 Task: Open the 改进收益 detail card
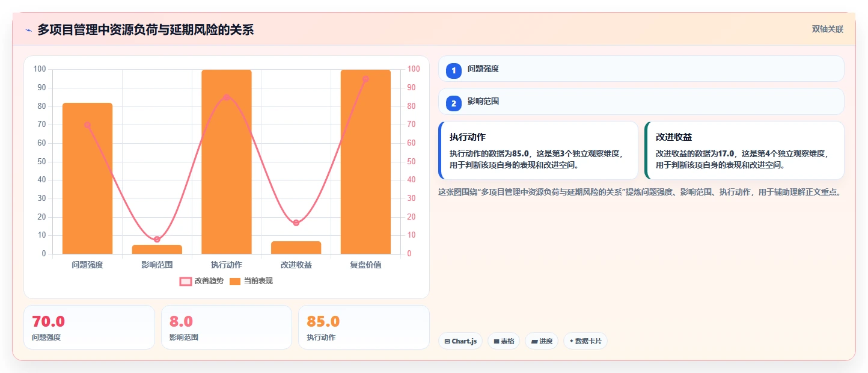pos(744,150)
